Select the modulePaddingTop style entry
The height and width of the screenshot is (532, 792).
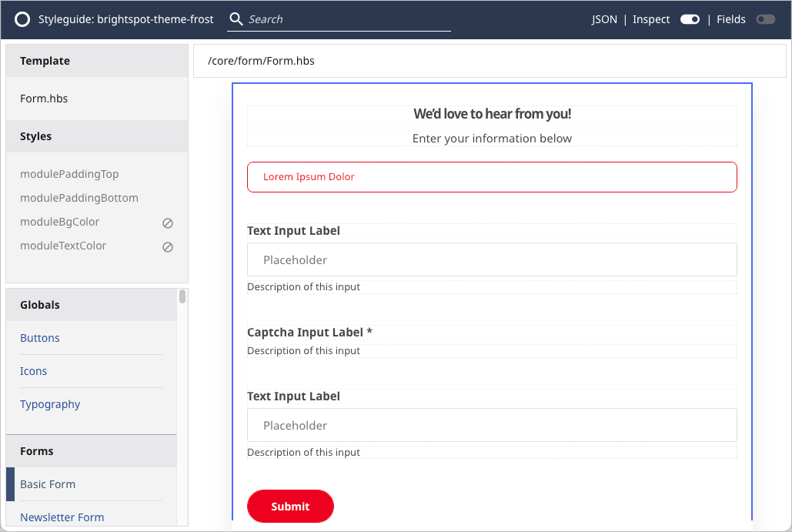69,174
